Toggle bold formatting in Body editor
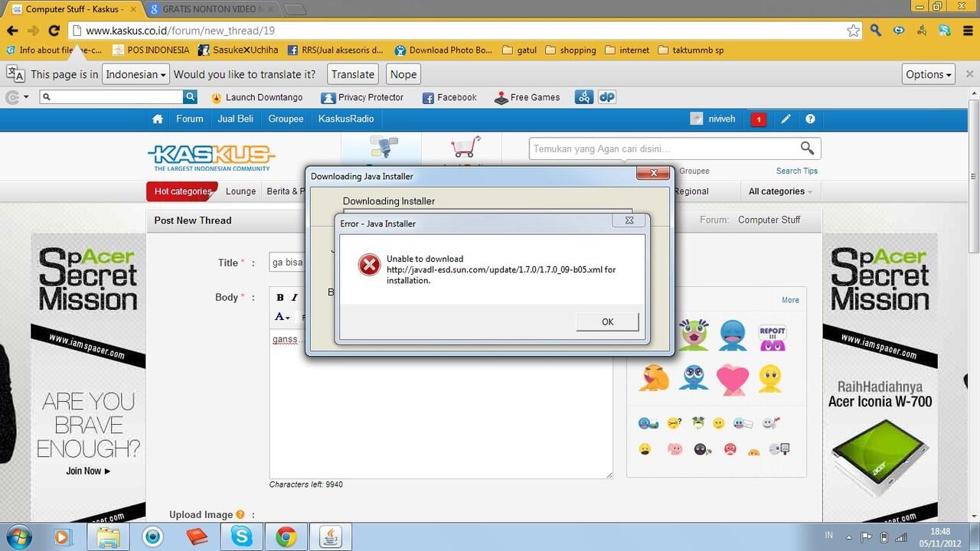The image size is (980, 551). tap(280, 298)
